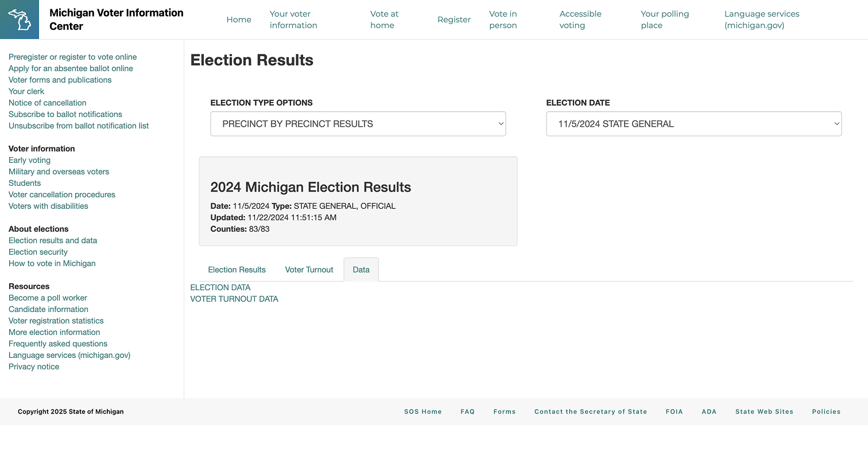
Task: Open the FOIA footer link
Action: click(x=675, y=412)
